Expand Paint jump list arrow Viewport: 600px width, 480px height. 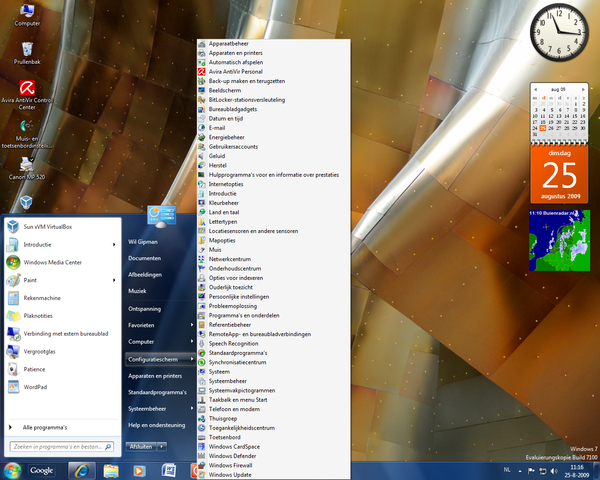pyautogui.click(x=114, y=280)
